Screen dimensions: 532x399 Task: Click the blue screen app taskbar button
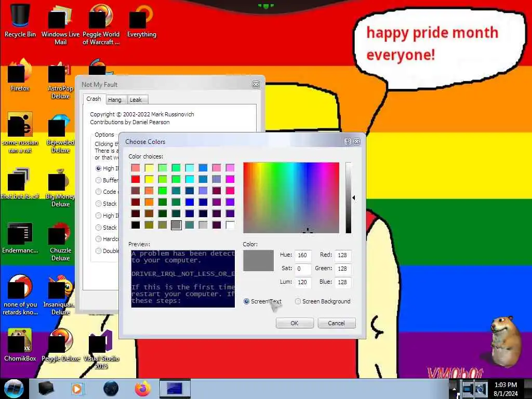[175, 389]
